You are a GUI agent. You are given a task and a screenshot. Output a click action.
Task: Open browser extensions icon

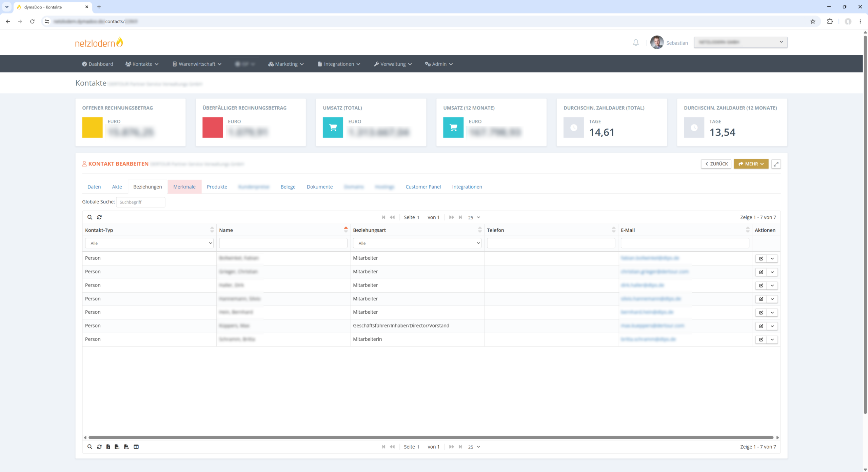pos(830,21)
